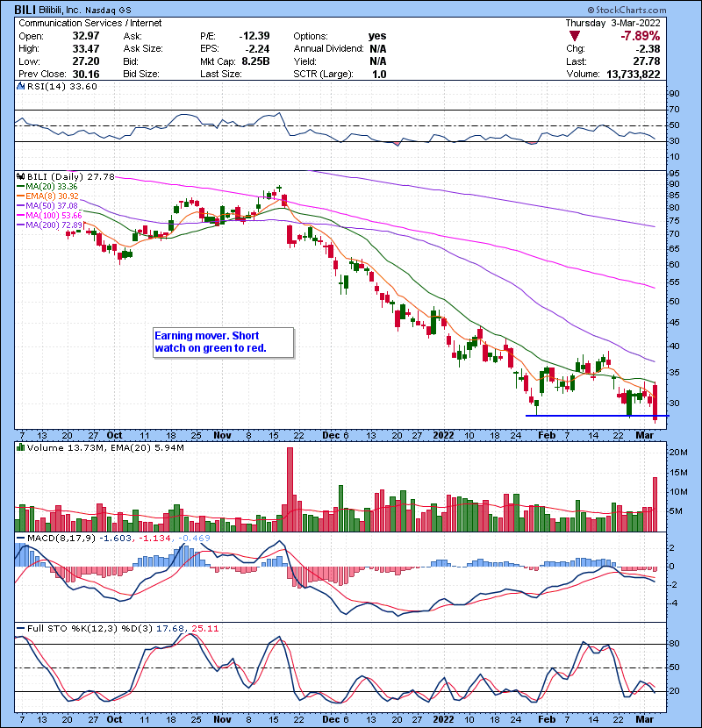This screenshot has height=728, width=702.
Task: Click the Earning mover annotation box
Action: [224, 342]
